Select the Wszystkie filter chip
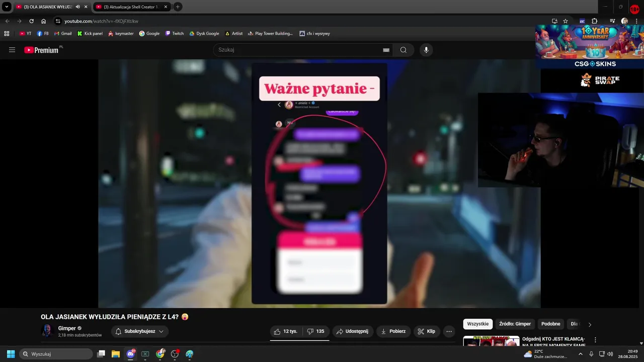Image resolution: width=644 pixels, height=362 pixels. 477,324
